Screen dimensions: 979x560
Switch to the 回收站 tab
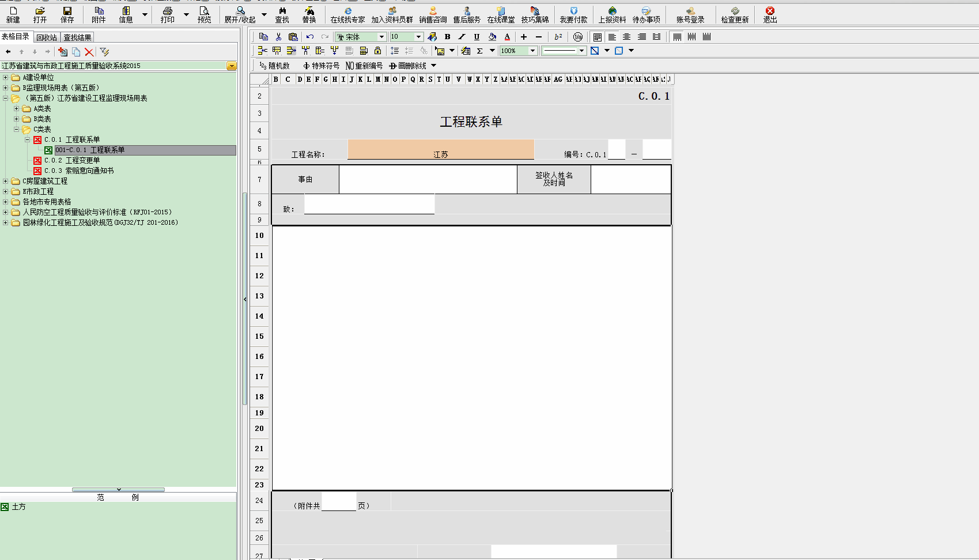point(47,37)
